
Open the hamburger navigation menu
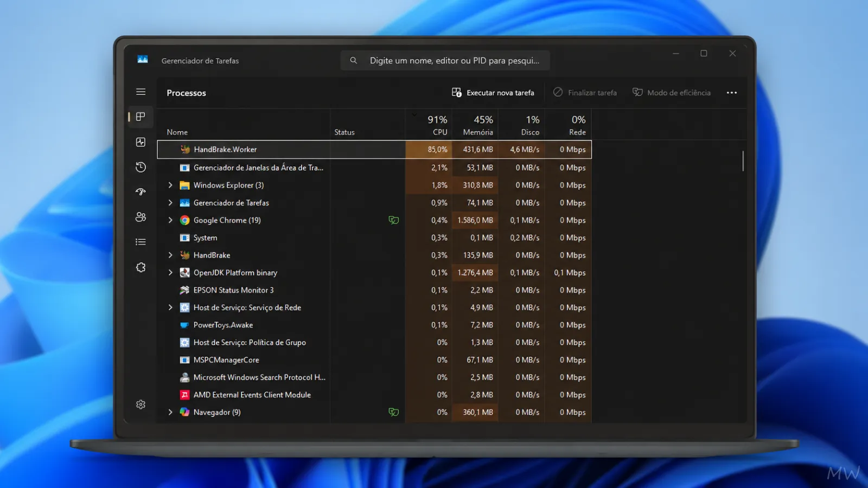(x=141, y=92)
